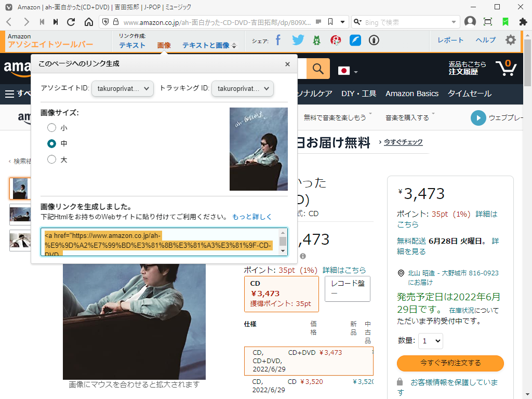Image resolution: width=532 pixels, height=399 pixels.
Task: Select the third product thumbnail
Action: point(20,240)
